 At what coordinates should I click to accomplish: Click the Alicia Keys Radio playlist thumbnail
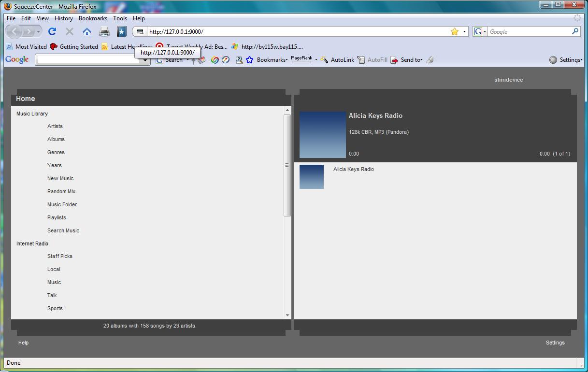coord(312,177)
